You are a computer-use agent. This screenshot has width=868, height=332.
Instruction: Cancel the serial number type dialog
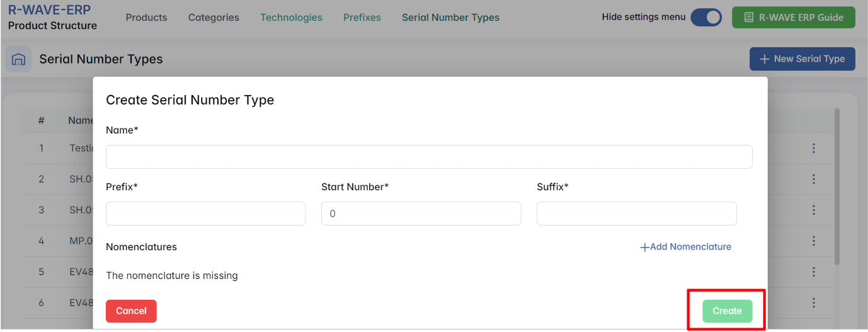[x=131, y=311]
